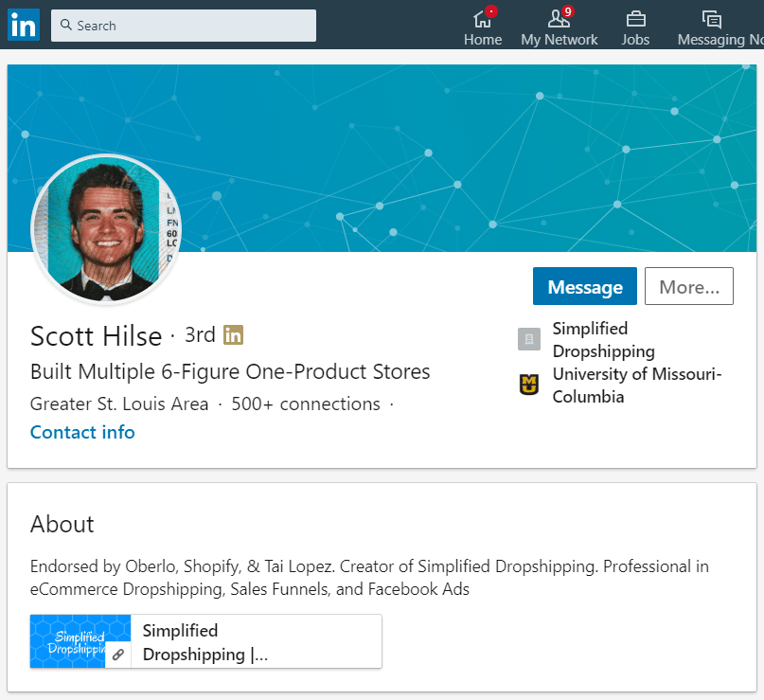The image size is (764, 700).
Task: Open the More... options button
Action: 689,286
